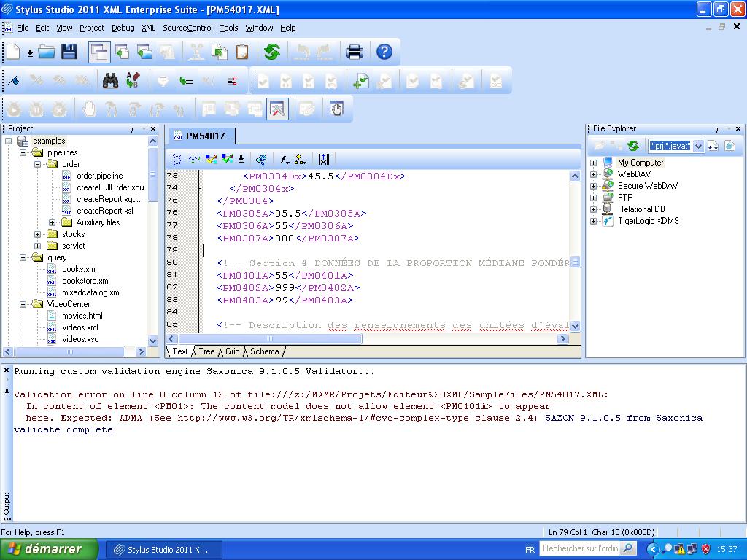Image resolution: width=747 pixels, height=560 pixels.
Task: Open the Debug menu
Action: point(123,28)
